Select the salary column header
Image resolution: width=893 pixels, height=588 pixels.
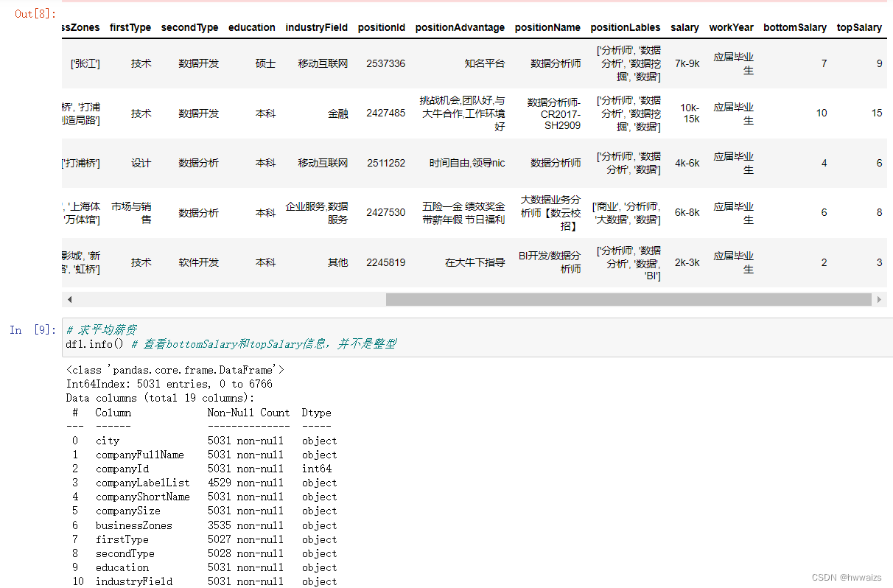[x=685, y=27]
